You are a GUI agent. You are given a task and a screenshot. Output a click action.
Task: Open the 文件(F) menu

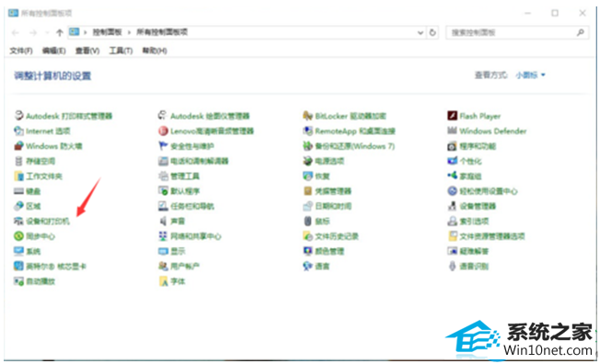coord(20,51)
